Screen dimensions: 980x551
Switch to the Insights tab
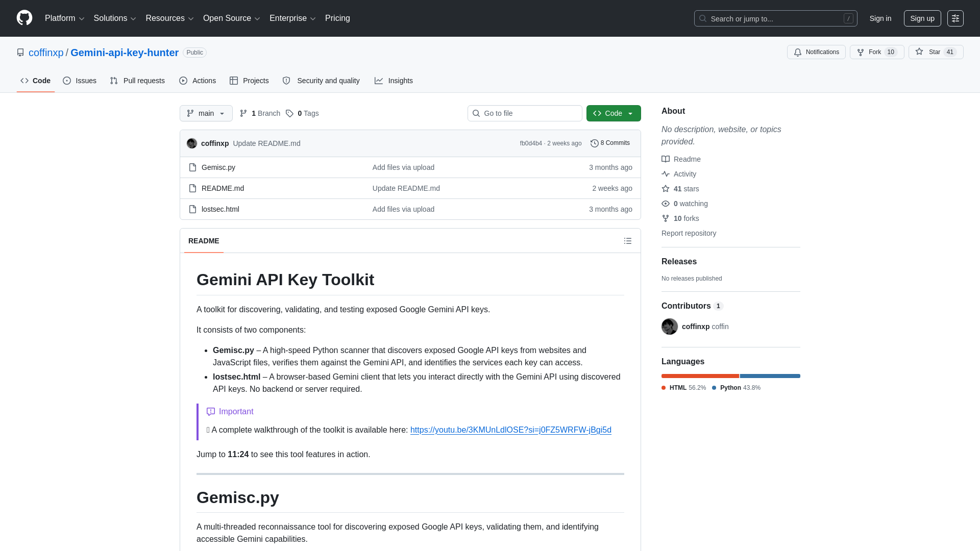click(x=394, y=81)
